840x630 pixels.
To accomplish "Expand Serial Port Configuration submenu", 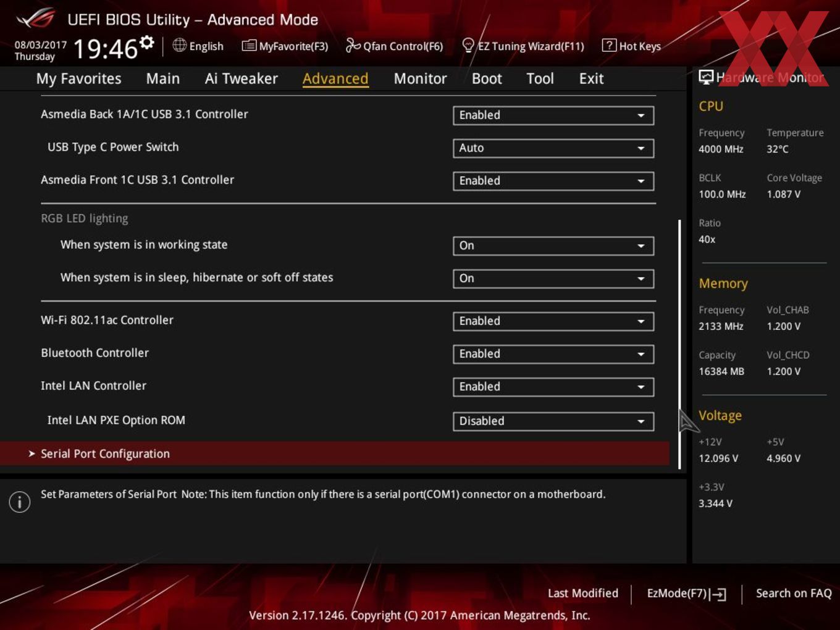I will [x=335, y=453].
